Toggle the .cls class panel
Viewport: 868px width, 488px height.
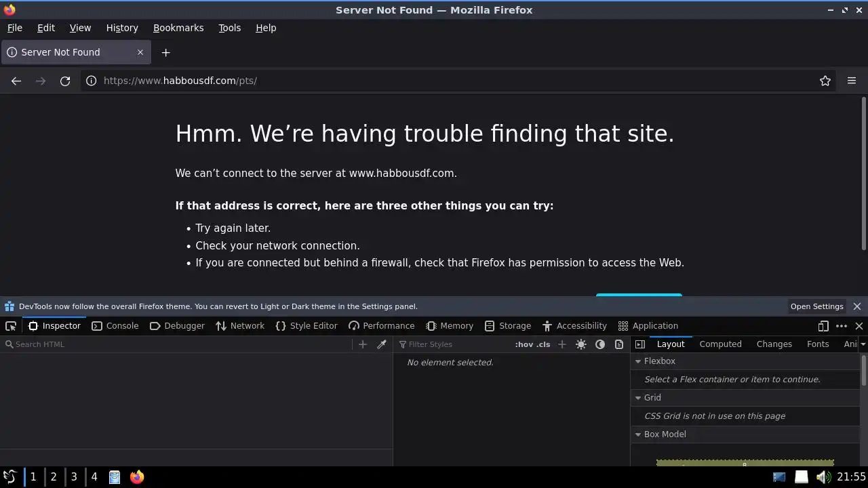coord(543,344)
